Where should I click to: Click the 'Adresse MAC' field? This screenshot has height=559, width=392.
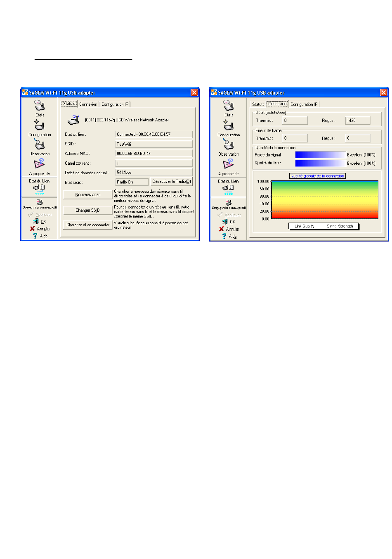[x=154, y=153]
